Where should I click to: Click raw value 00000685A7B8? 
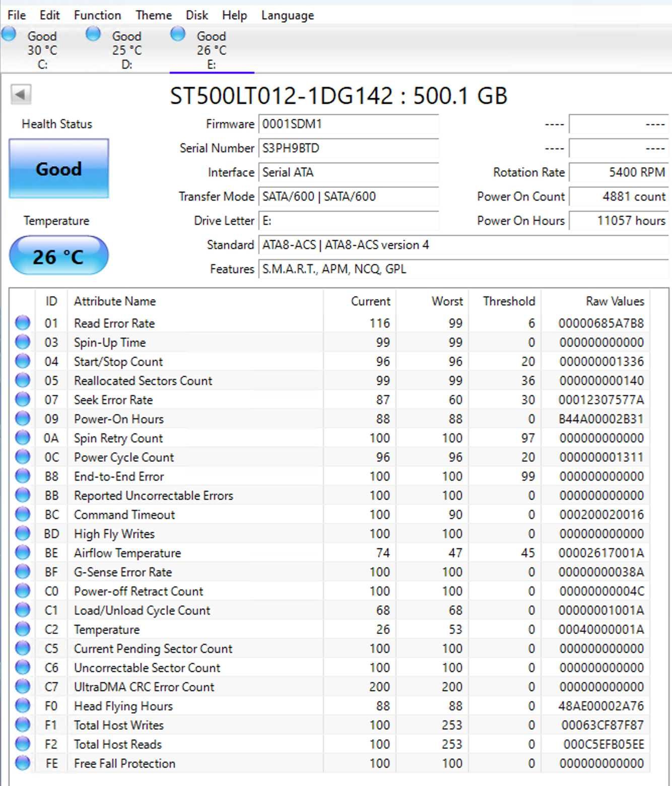click(601, 323)
